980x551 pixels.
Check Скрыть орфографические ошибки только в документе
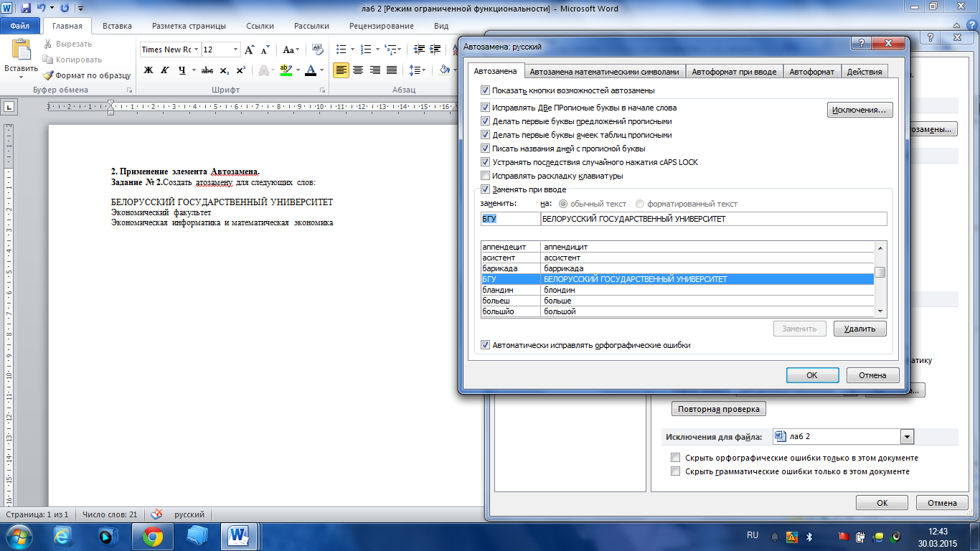[675, 458]
